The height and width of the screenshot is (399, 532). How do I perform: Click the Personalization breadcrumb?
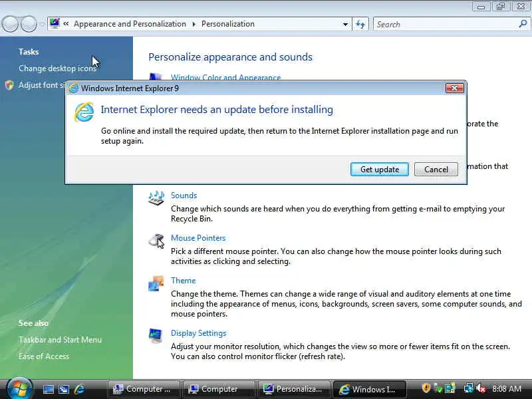[x=228, y=24]
